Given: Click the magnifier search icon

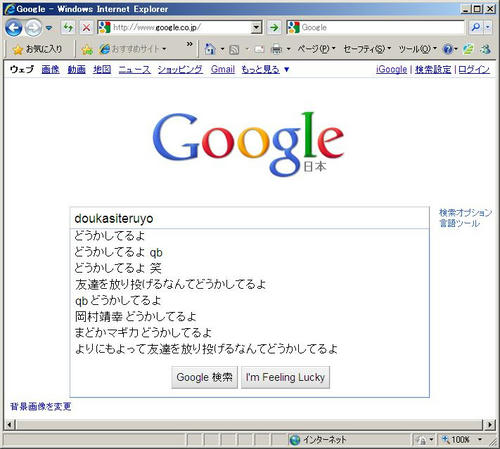Looking at the screenshot, I should (476, 27).
